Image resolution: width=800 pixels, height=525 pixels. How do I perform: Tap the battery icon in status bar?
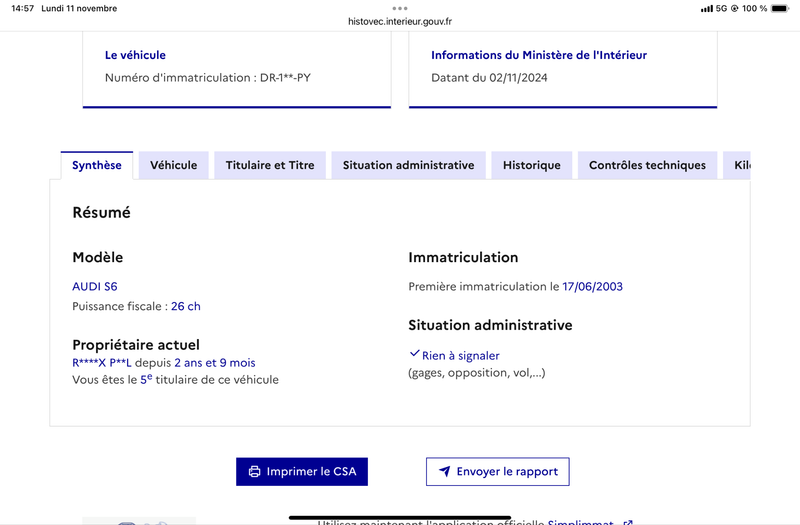coord(780,8)
